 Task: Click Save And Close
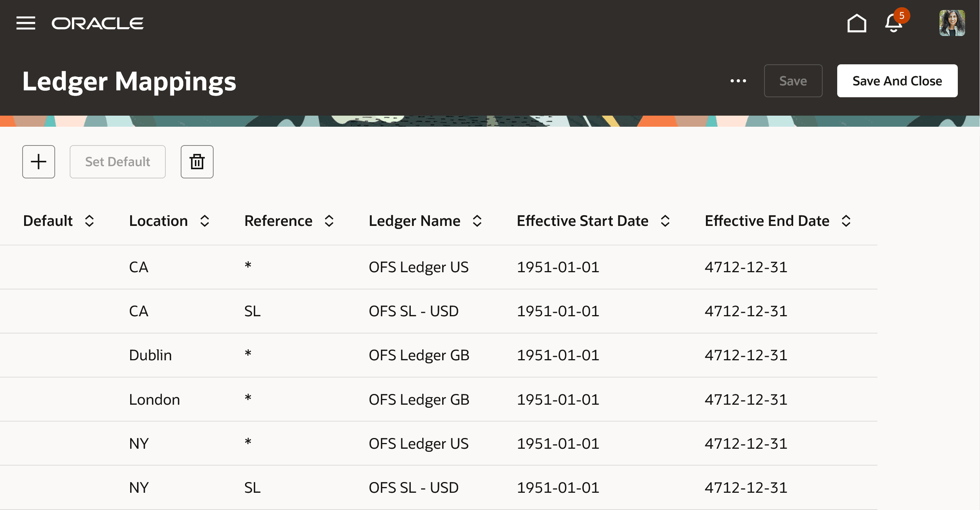pyautogui.click(x=897, y=81)
